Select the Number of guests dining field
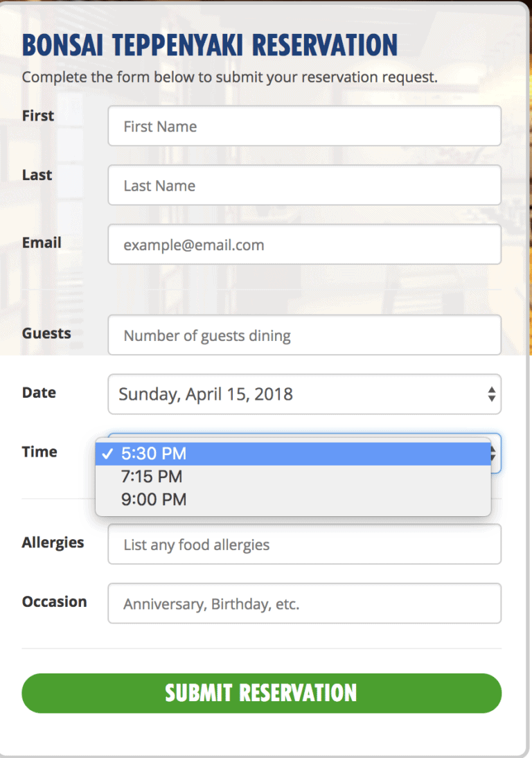Viewport: 532px width, 758px height. point(304,335)
